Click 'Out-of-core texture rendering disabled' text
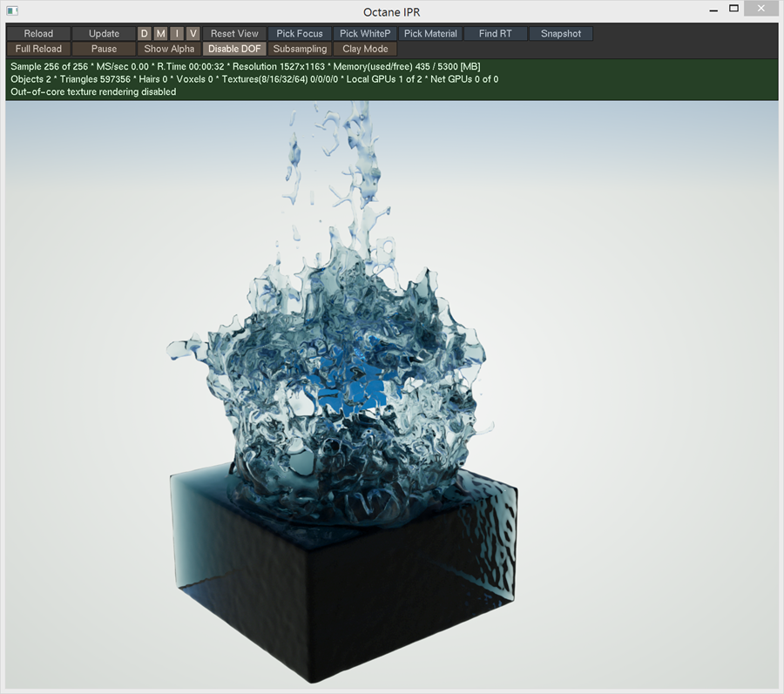784x694 pixels. [93, 92]
